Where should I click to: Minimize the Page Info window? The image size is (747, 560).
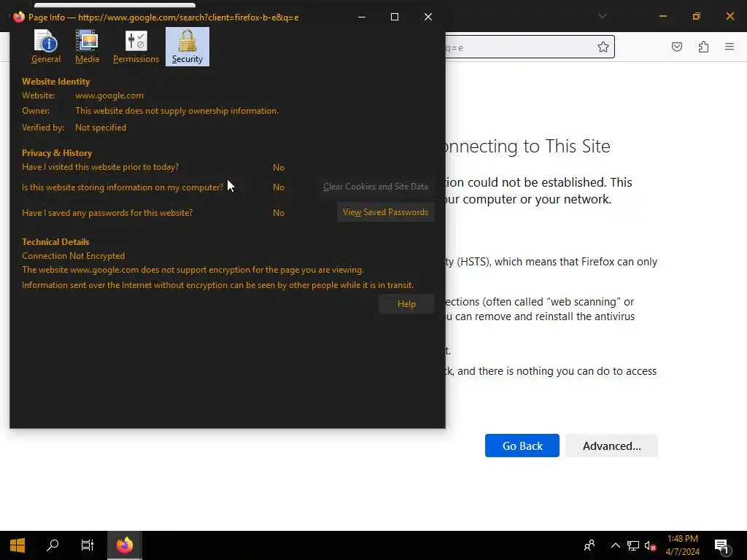[362, 17]
